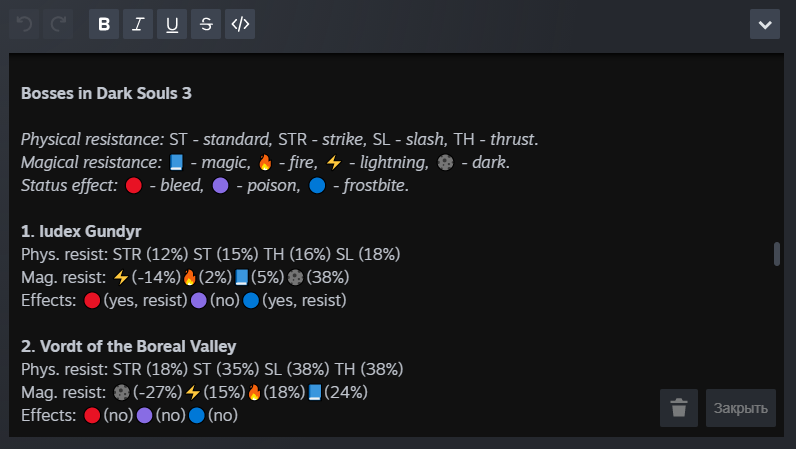Screen dimensions: 796x449
Task: Click the vertical scrollbar thumb
Action: click(x=777, y=254)
